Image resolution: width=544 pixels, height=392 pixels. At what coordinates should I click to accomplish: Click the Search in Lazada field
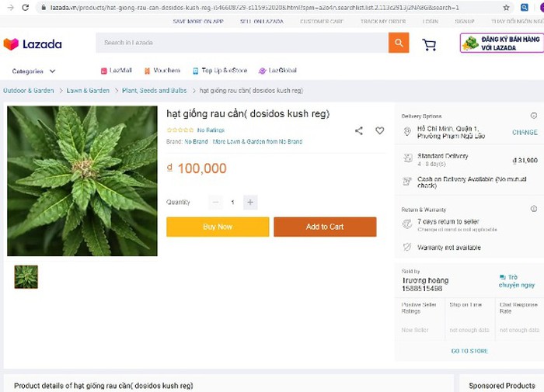click(x=241, y=43)
